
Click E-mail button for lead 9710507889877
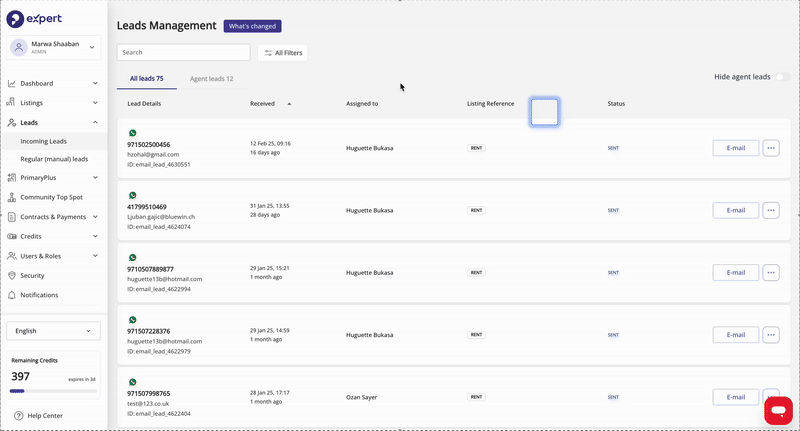point(736,272)
